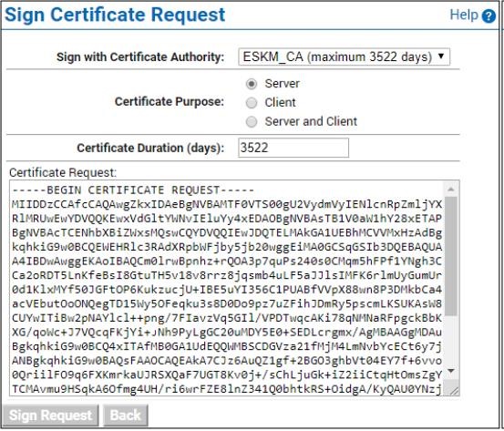This screenshot has width=504, height=431.
Task: Click the Certificate Duration days field
Action: coord(293,148)
